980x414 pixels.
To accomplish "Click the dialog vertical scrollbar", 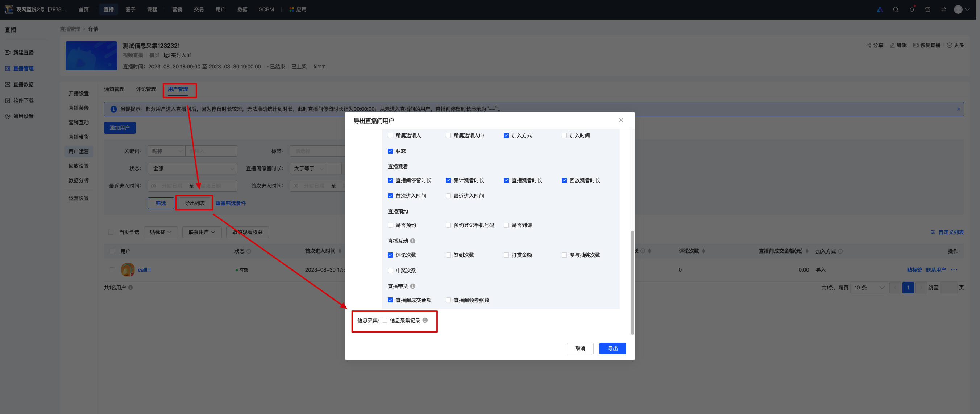I will pos(632,282).
